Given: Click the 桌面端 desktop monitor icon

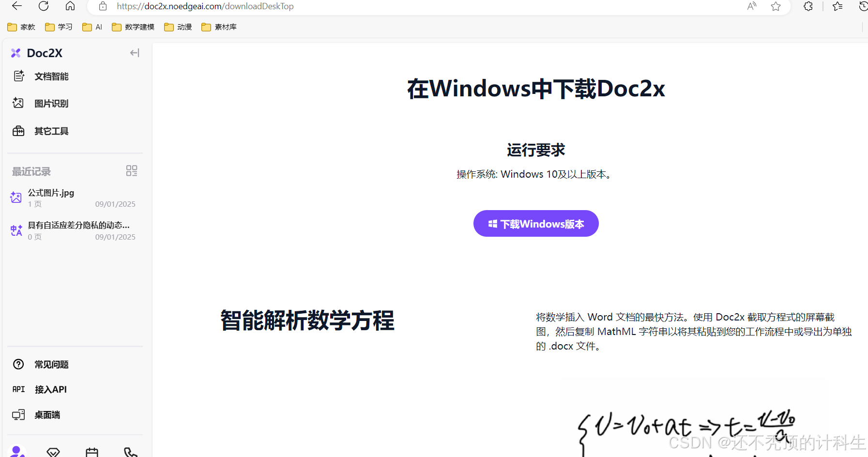Looking at the screenshot, I should click(x=18, y=415).
